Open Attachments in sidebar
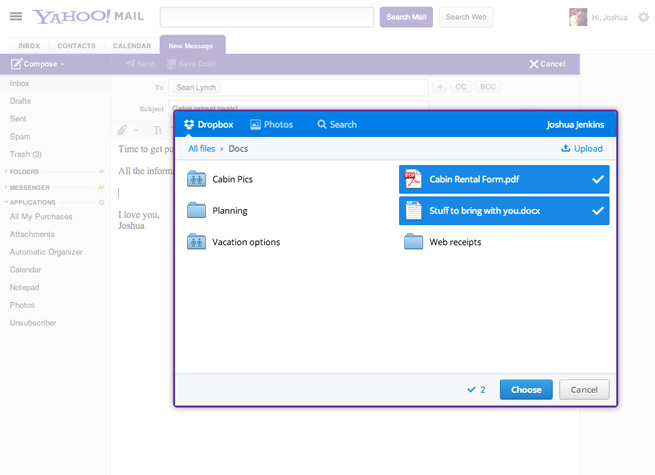 pos(32,234)
